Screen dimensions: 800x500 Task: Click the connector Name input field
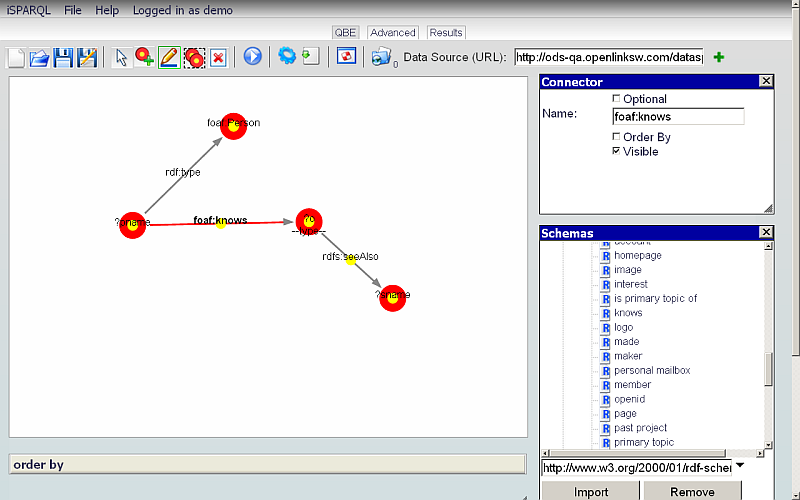click(678, 116)
